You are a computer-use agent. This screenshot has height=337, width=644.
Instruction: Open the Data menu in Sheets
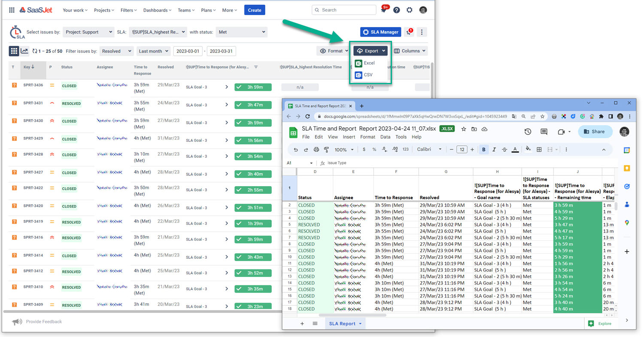[x=385, y=137]
